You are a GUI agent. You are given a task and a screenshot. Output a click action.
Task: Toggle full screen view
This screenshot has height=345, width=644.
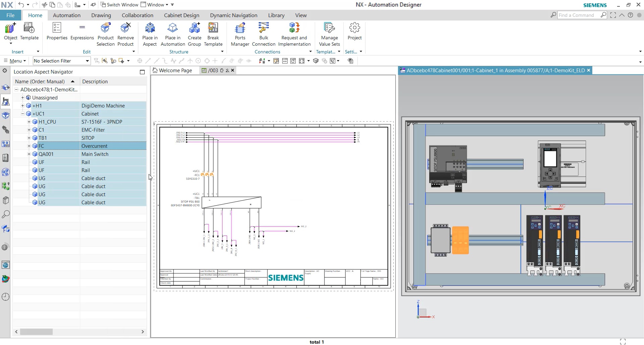pos(613,15)
